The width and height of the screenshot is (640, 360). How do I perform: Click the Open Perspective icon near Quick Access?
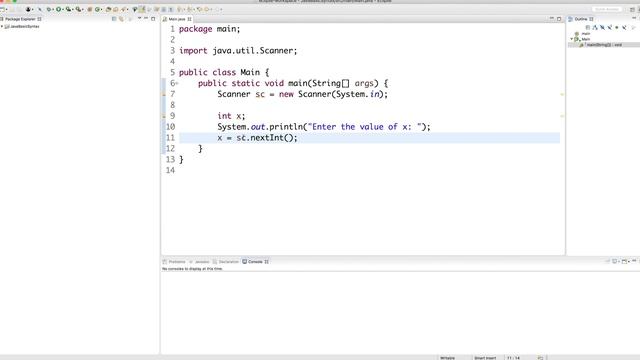632,9
